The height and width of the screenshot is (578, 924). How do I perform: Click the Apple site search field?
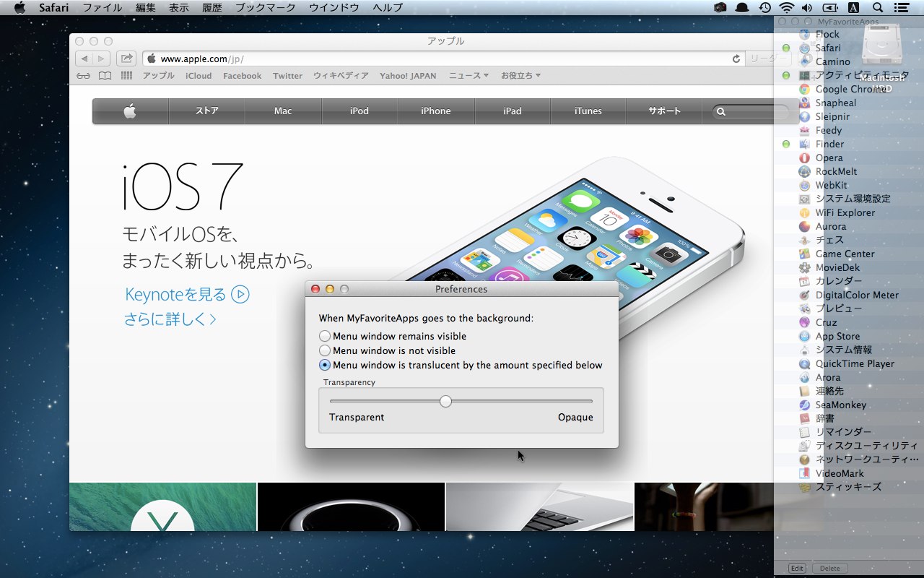click(x=751, y=111)
